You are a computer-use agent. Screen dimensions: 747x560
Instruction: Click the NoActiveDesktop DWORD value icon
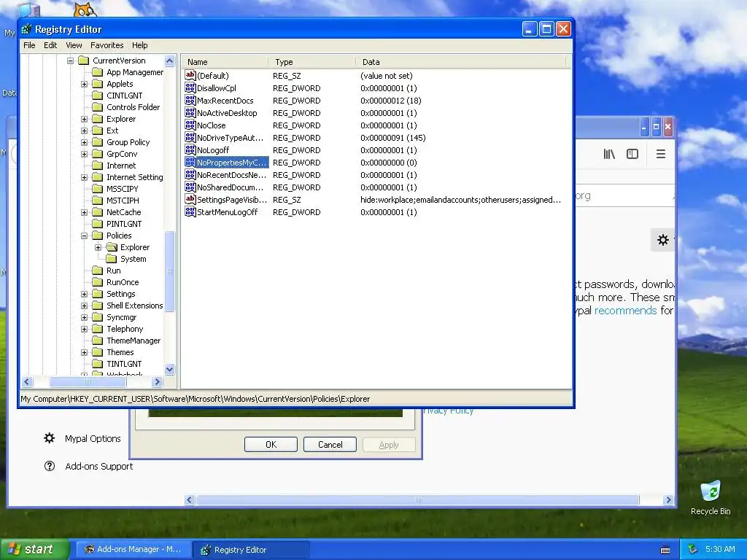[x=190, y=112]
